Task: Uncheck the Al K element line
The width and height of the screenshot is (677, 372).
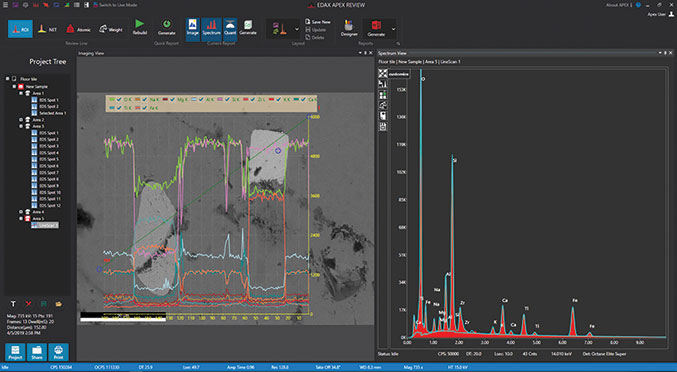Action: click(x=201, y=99)
